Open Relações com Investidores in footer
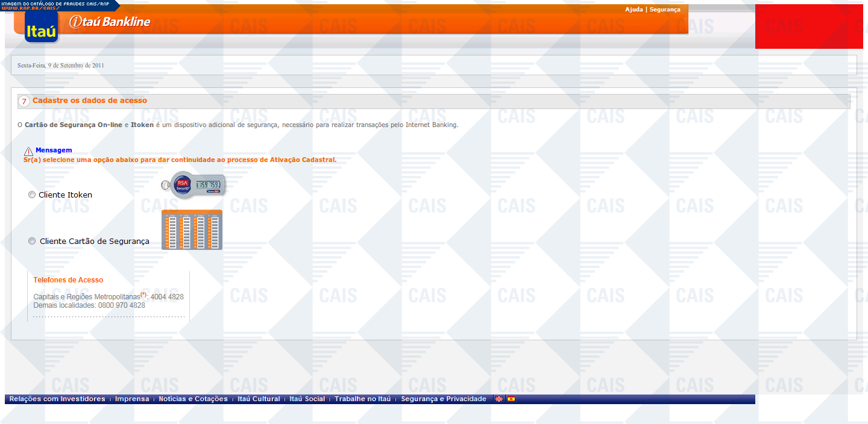The width and height of the screenshot is (868, 424). [x=57, y=399]
